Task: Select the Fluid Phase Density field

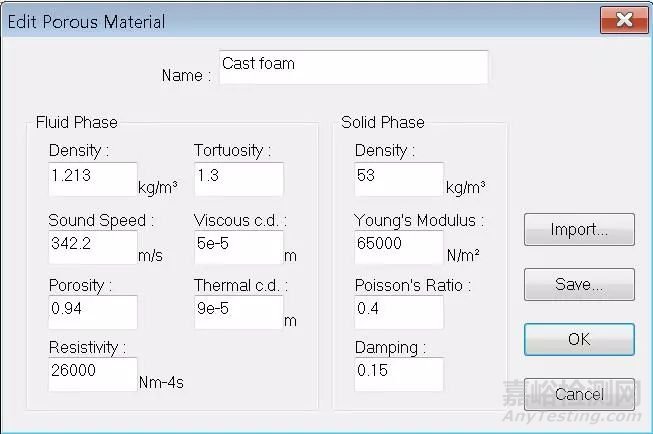Action: tap(92, 179)
